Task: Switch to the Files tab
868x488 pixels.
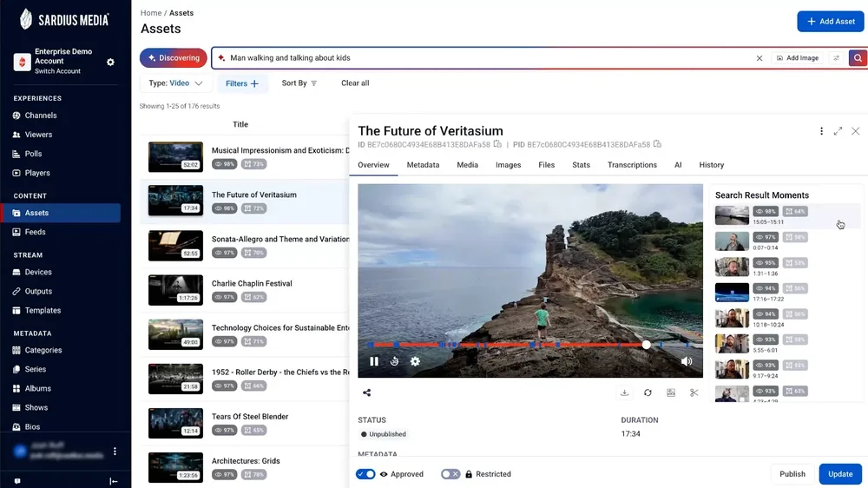Action: [546, 165]
